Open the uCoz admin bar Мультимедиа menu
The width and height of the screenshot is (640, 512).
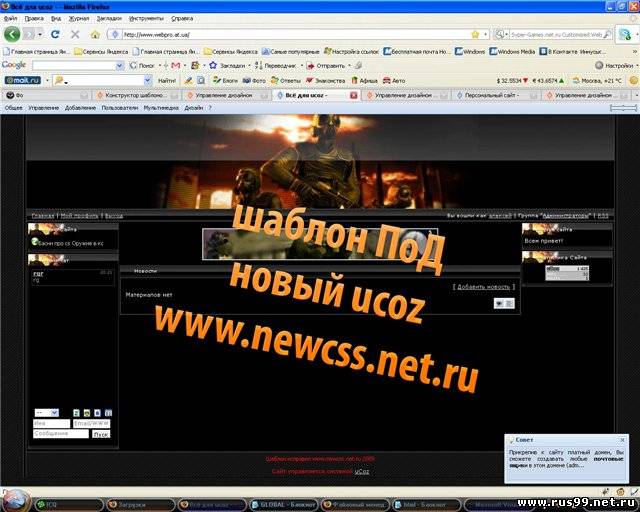[x=161, y=108]
